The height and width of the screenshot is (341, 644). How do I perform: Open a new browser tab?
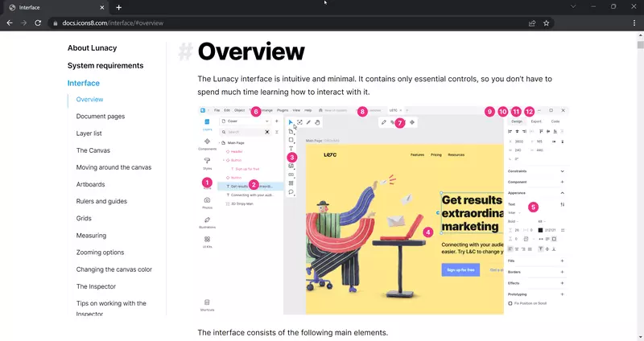[118, 7]
